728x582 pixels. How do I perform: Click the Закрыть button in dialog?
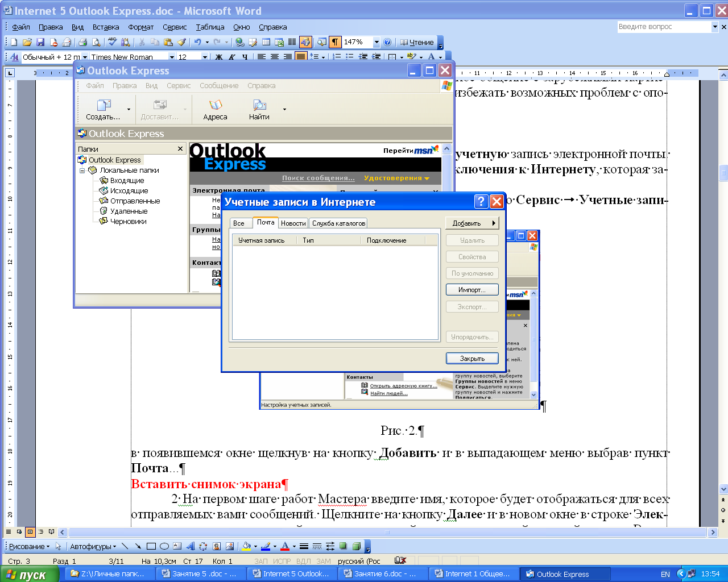pyautogui.click(x=472, y=359)
